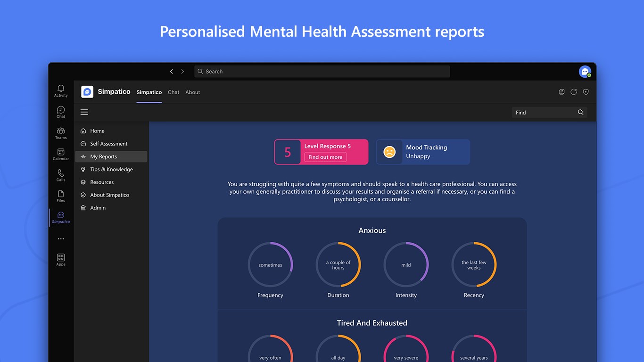Click the 'very often' progress ring
Image resolution: width=644 pixels, height=362 pixels.
(271, 349)
